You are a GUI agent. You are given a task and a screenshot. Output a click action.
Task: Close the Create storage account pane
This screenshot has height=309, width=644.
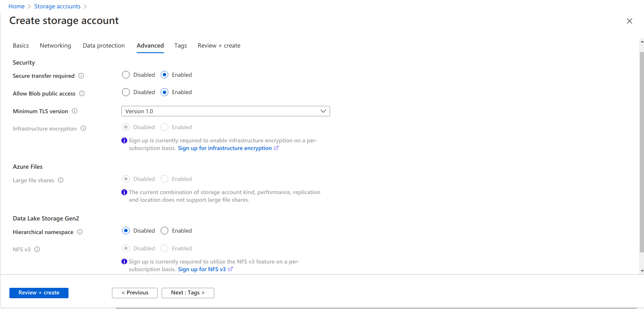[629, 21]
